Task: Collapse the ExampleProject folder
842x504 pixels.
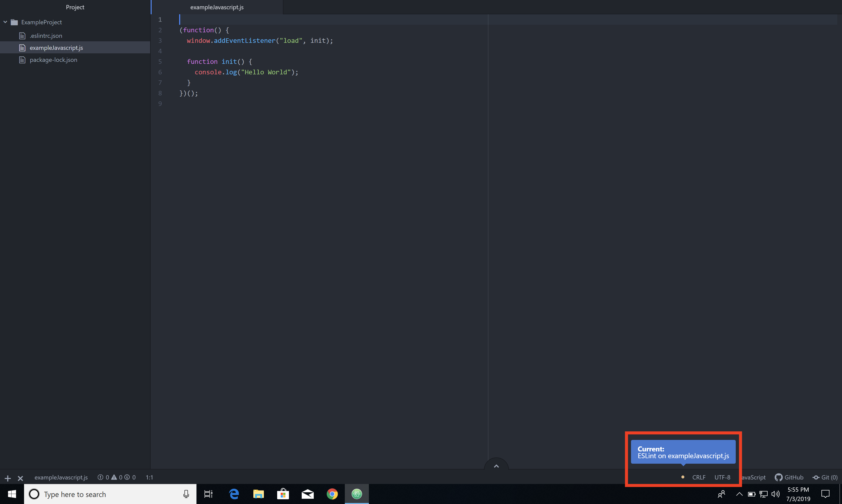Action: [x=6, y=22]
